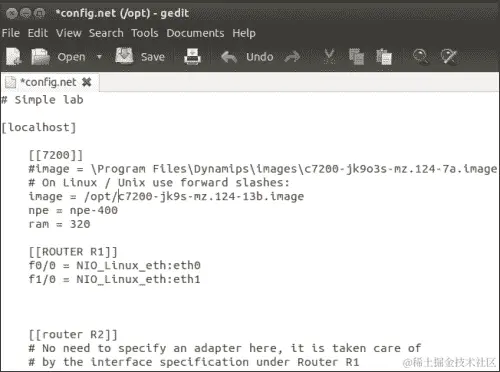Open the Find search magnifier icon
Screen dimensions: 500x372
[x=420, y=56]
